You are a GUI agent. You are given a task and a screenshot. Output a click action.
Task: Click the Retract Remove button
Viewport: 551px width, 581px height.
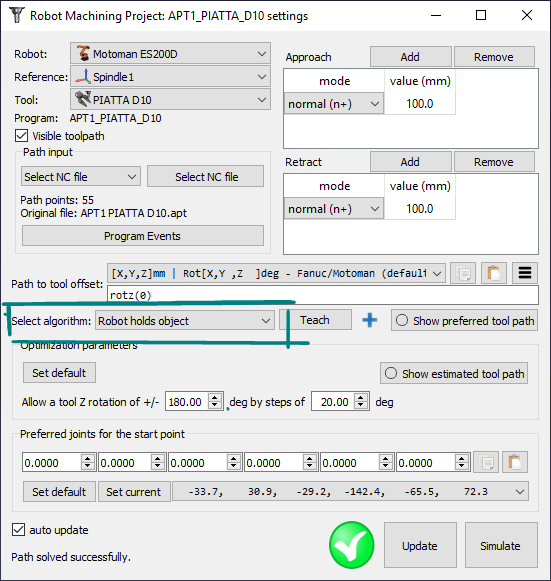click(494, 162)
